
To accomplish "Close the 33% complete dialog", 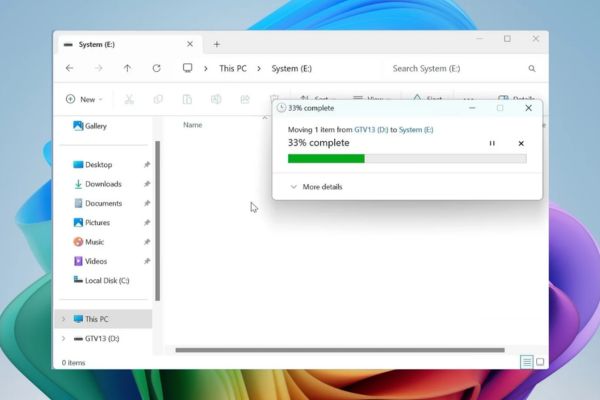I will point(528,108).
